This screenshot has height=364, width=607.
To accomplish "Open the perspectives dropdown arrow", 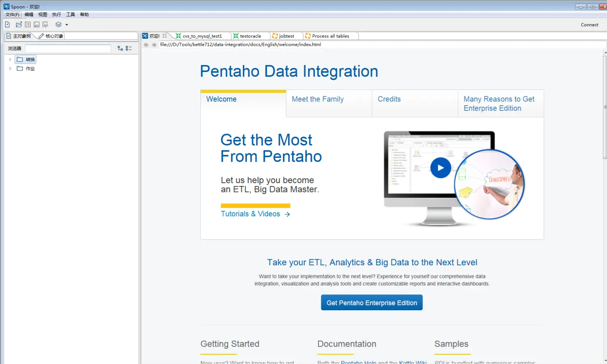I will click(x=67, y=25).
